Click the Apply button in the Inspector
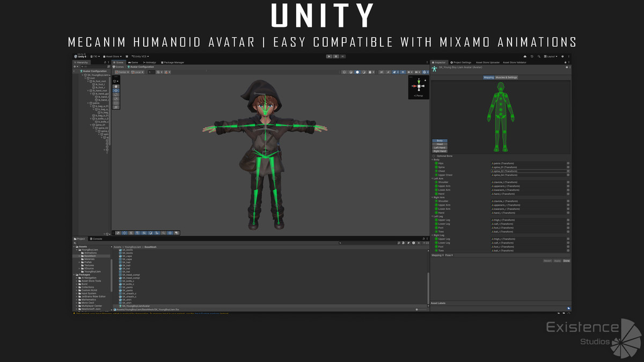Screen dimensions: 644x362 [x=557, y=261]
